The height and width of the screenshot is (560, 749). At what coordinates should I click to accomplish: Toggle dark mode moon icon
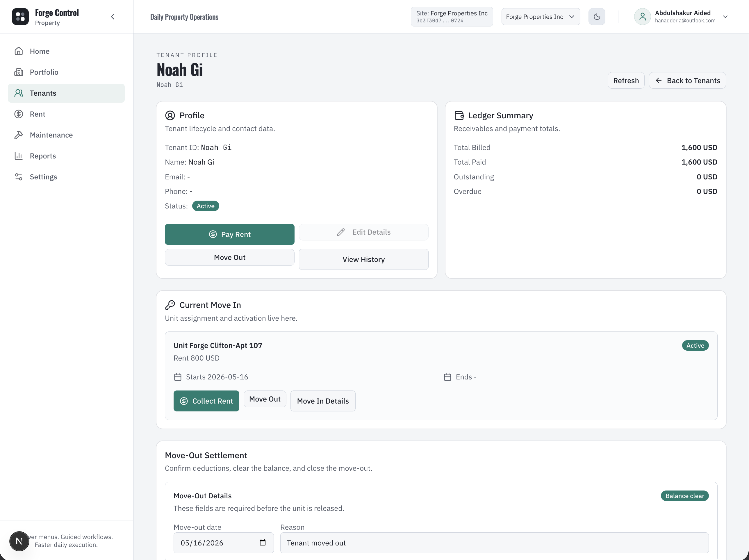point(597,17)
